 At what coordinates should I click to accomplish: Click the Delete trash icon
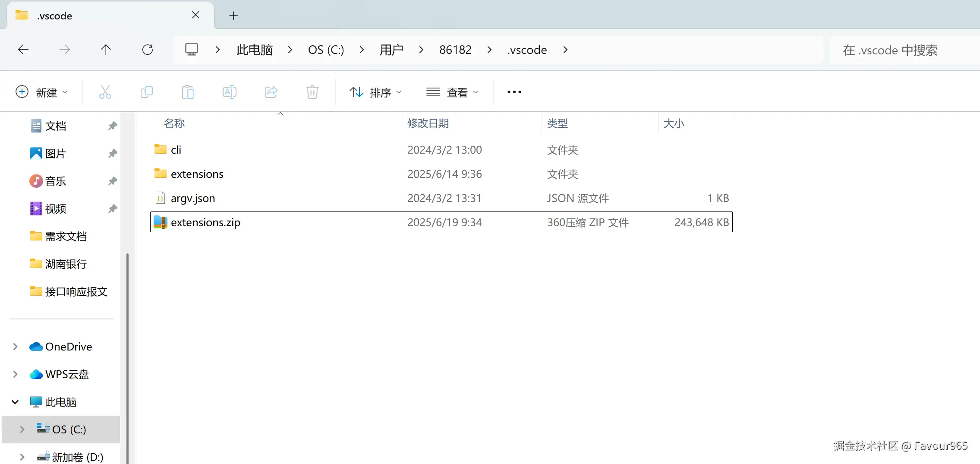tap(312, 92)
